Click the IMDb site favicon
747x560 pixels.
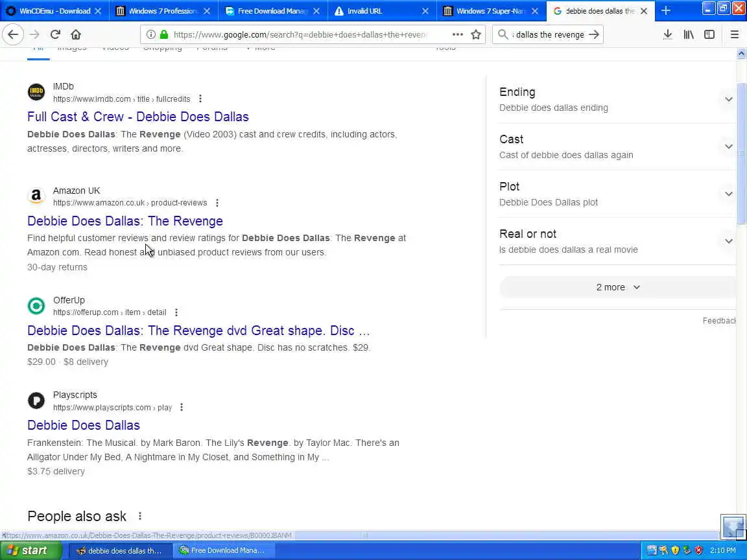pos(36,92)
